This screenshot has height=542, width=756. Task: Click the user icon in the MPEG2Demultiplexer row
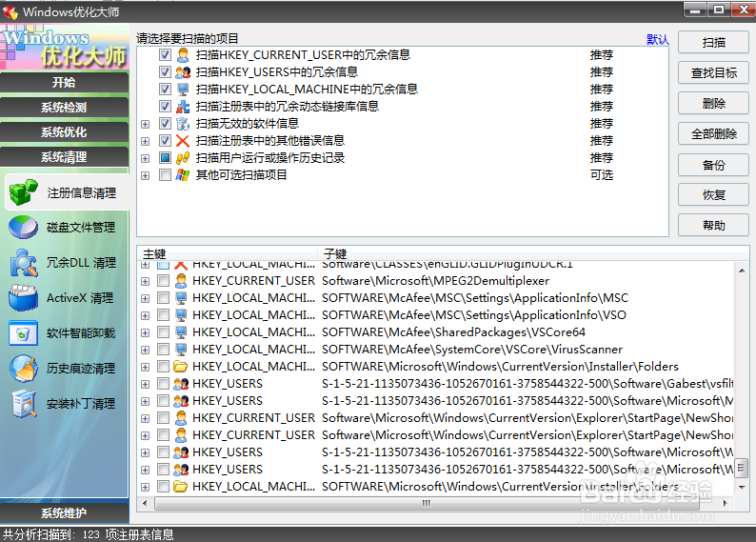pos(181,281)
